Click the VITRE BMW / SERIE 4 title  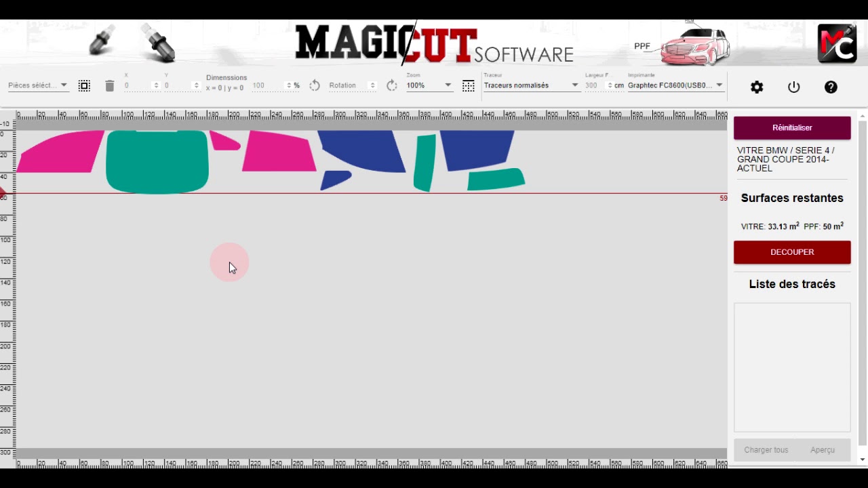(787, 159)
